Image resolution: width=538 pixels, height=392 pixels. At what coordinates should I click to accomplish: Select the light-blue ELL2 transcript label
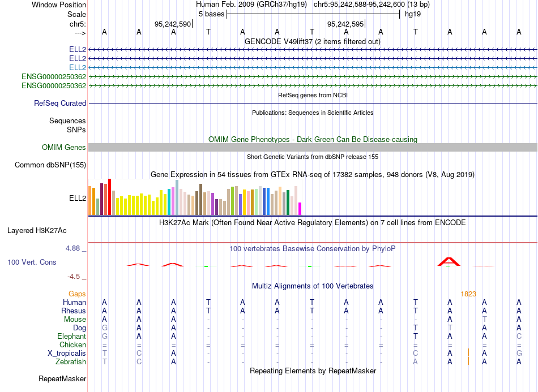pos(78,67)
